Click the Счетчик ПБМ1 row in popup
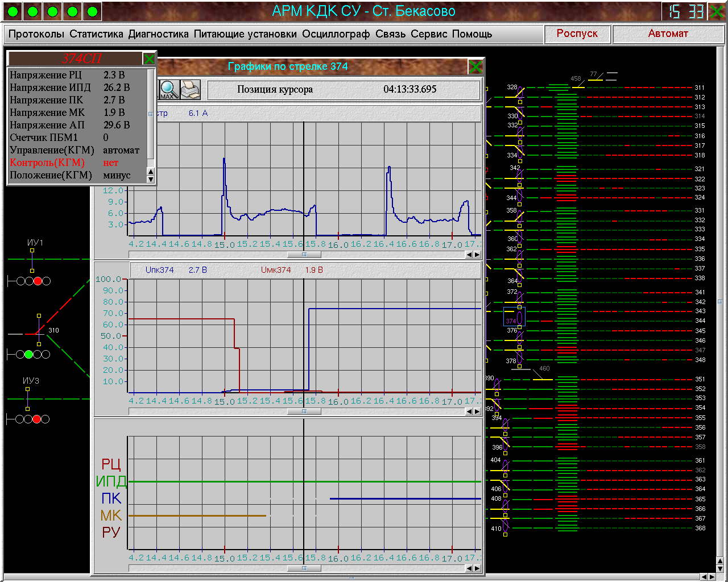The image size is (728, 582). point(77,138)
